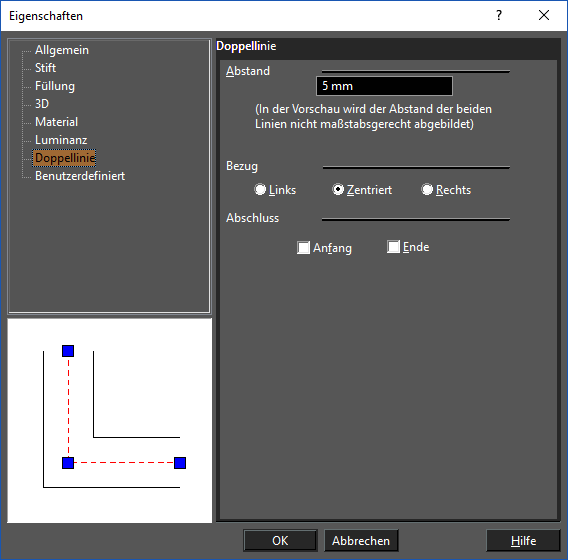
Task: Select the highlighted Doppellinie entry
Action: point(64,158)
